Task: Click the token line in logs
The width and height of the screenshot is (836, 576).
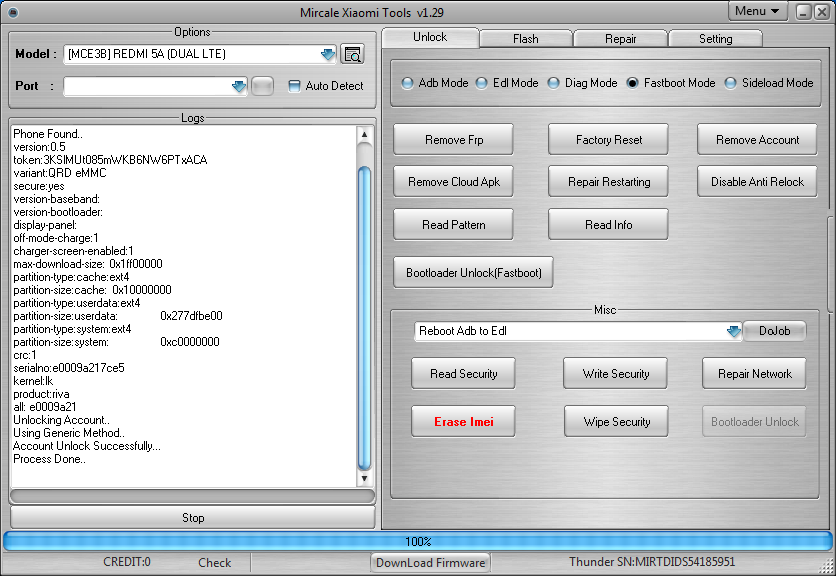Action: tap(110, 160)
